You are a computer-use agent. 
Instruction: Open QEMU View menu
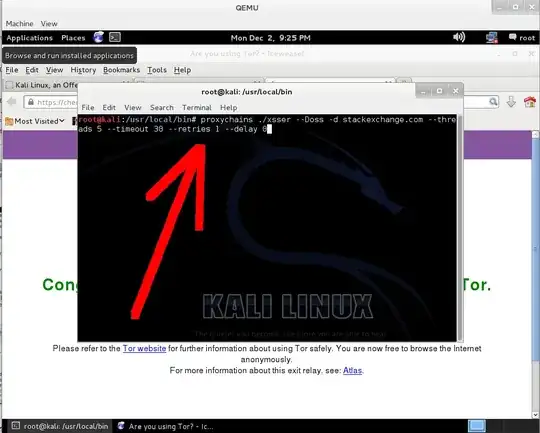[49, 24]
